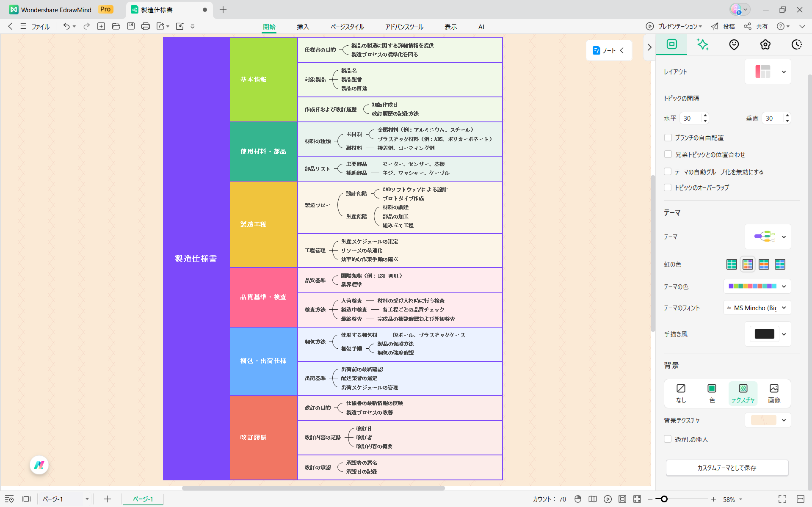Screen dimensions: 812x507
Task: Enter fullscreen with expand icon
Action: [782, 499]
